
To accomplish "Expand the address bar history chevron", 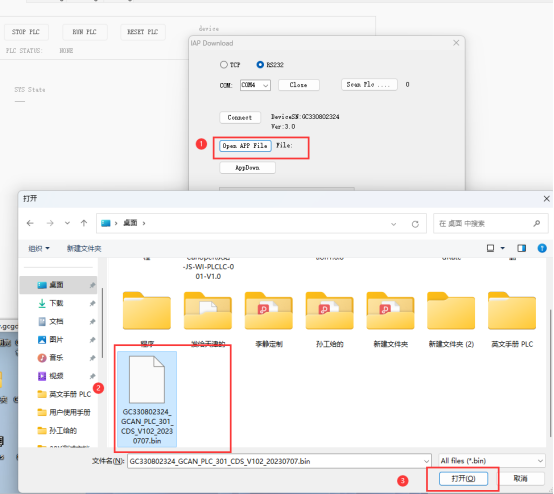I will coord(394,224).
